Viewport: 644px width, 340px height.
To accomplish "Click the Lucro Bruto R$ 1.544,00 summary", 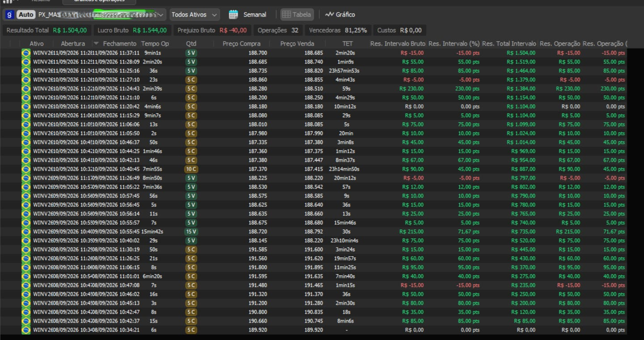I will pyautogui.click(x=132, y=30).
